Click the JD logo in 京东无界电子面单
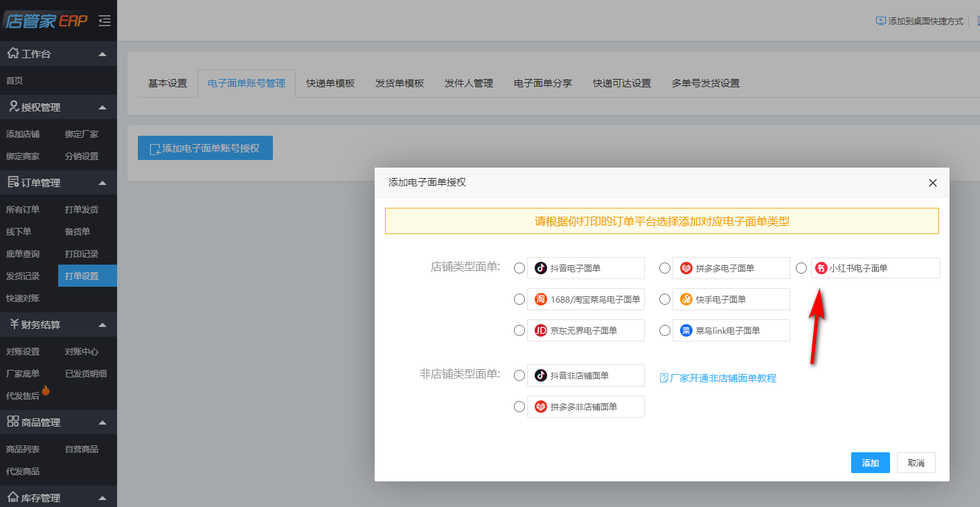This screenshot has width=980, height=507. tap(541, 330)
